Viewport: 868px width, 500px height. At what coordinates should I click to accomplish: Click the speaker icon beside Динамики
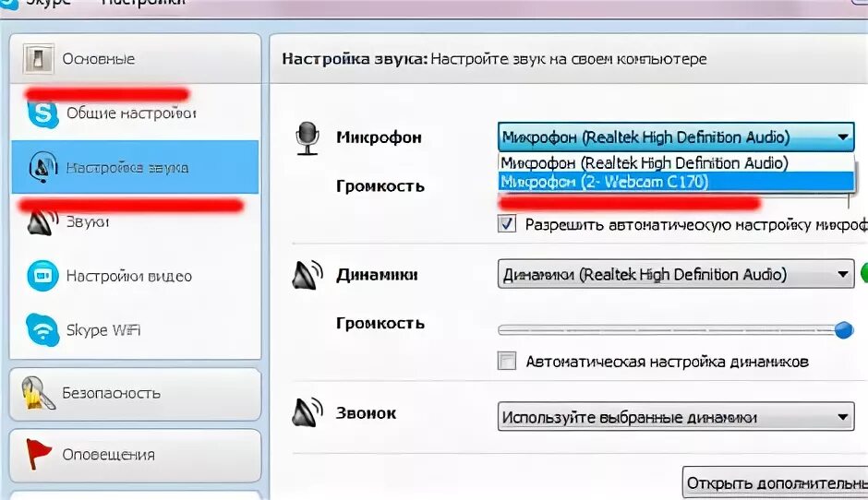click(x=307, y=275)
